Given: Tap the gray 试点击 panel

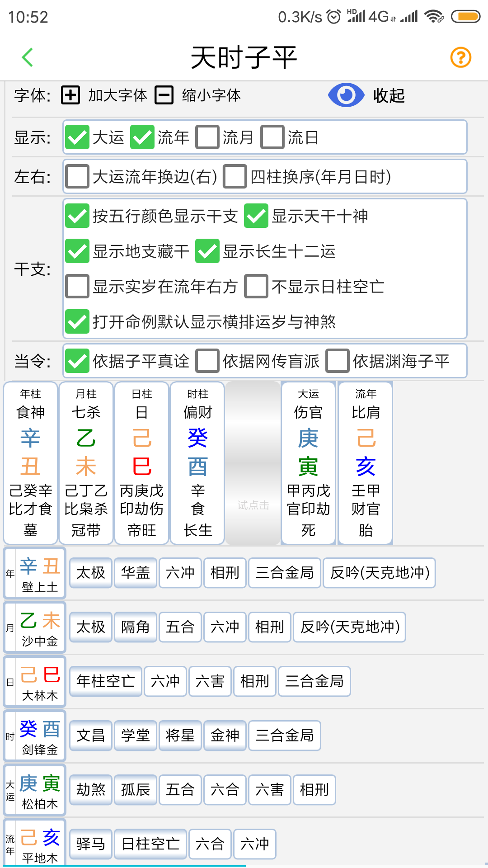Looking at the screenshot, I should click(253, 463).
